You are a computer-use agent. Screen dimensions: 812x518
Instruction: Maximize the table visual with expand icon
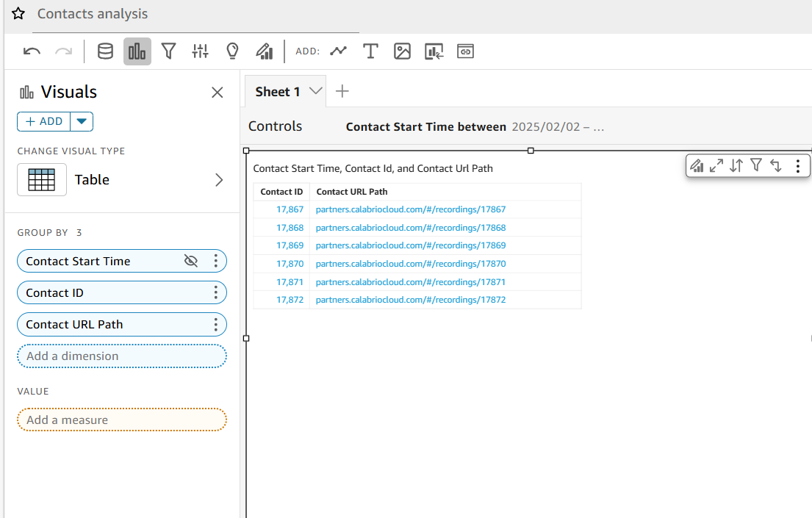click(x=716, y=166)
